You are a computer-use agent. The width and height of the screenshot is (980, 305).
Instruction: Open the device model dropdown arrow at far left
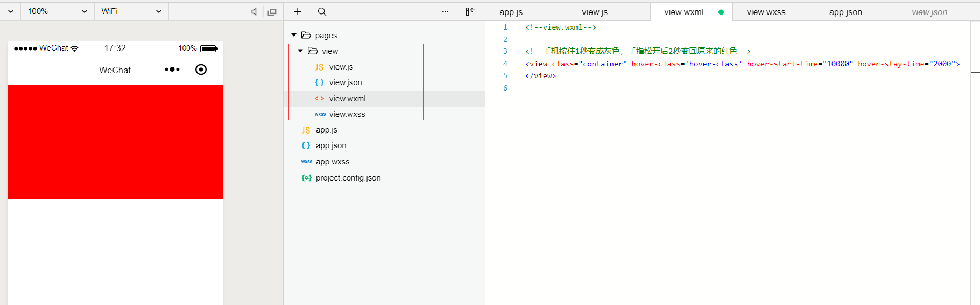11,11
